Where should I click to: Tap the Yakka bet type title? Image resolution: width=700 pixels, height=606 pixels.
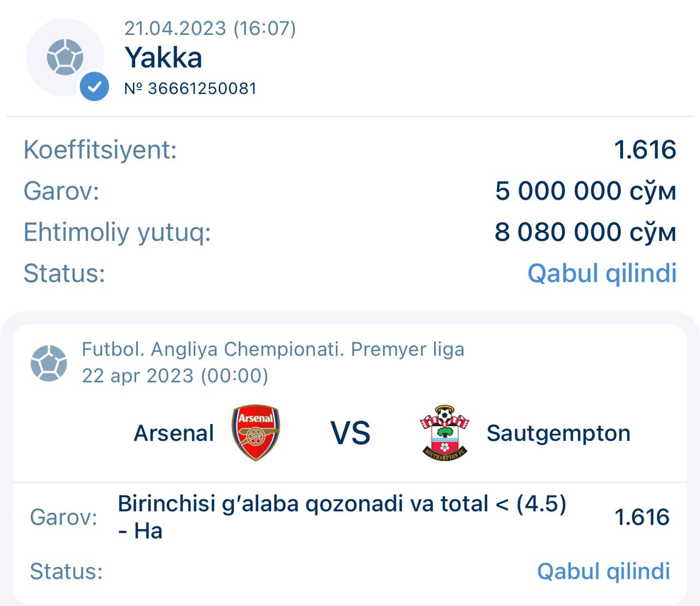point(163,57)
